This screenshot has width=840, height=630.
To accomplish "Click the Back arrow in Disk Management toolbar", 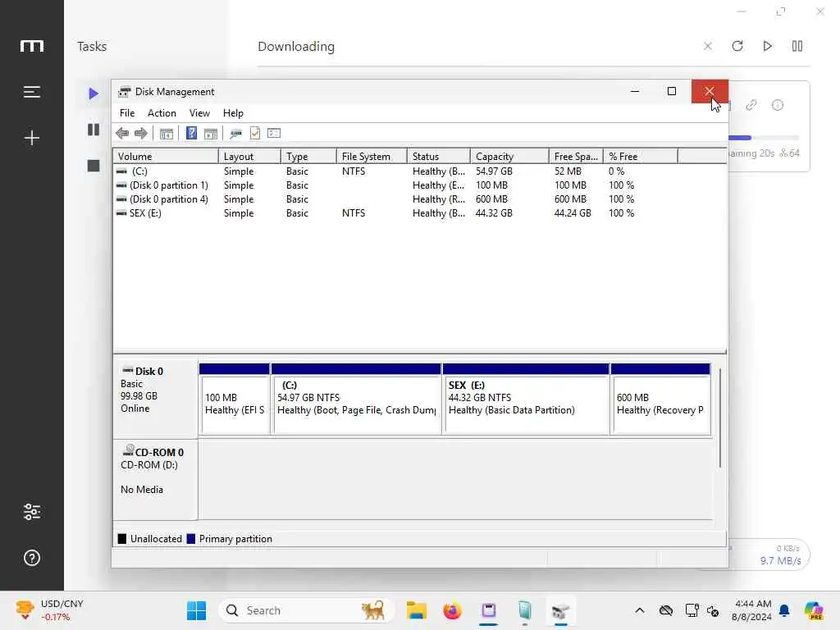I will pyautogui.click(x=122, y=134).
